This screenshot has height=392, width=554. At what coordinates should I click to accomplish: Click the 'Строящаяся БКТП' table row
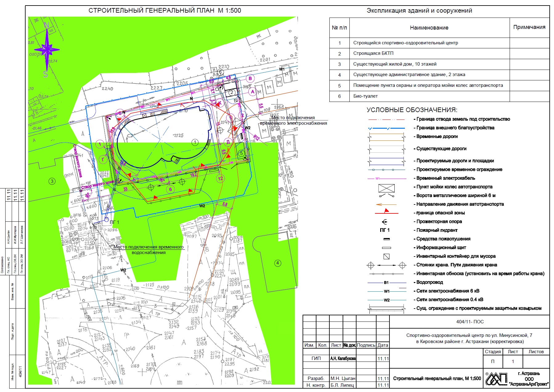coord(439,53)
